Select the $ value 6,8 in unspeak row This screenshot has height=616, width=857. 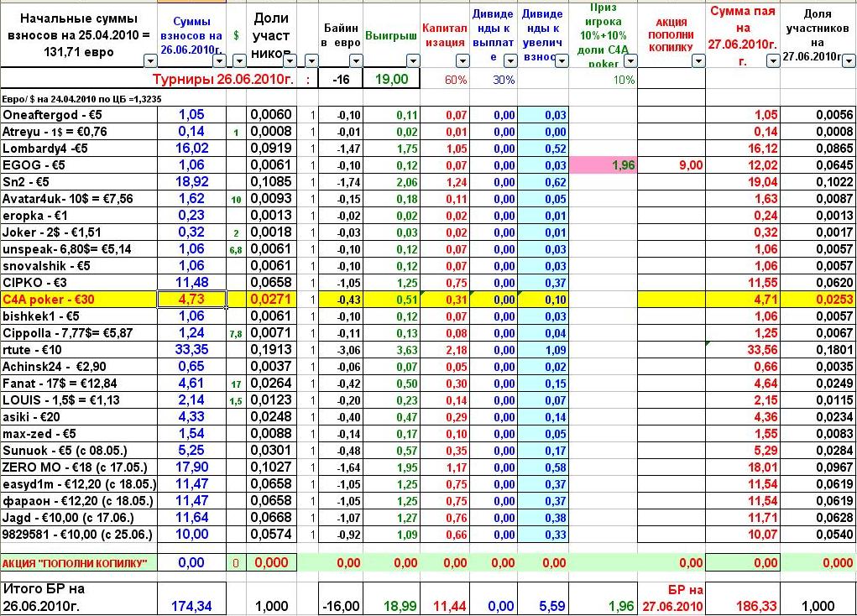point(236,250)
